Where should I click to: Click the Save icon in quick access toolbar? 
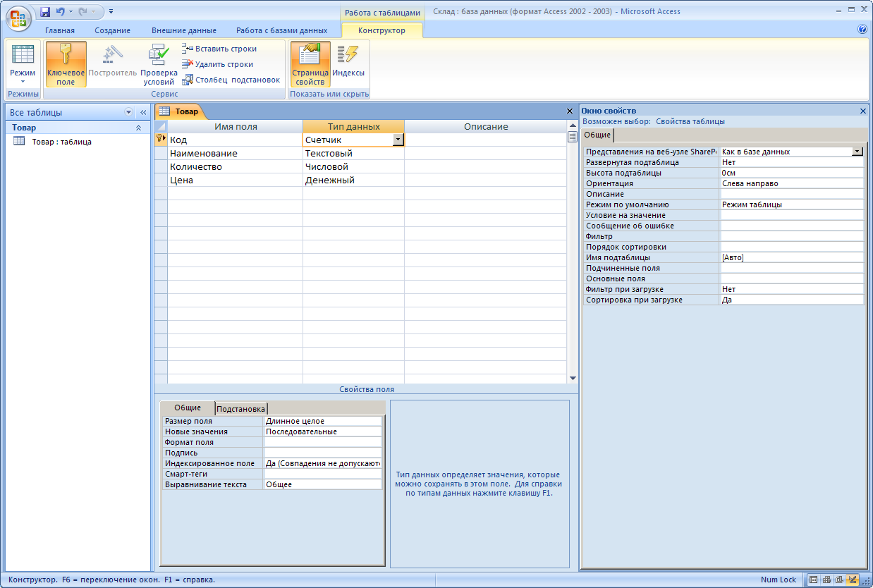click(x=45, y=11)
